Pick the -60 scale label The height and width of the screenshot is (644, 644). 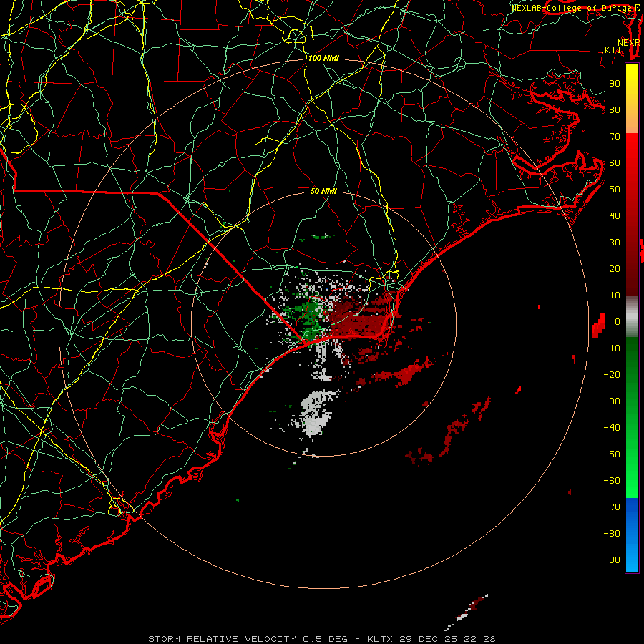[612, 481]
